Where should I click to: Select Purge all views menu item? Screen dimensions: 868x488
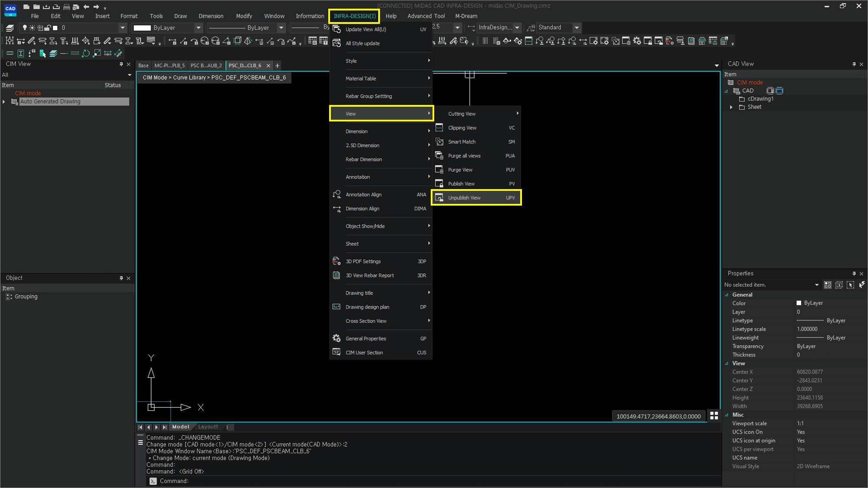tap(476, 156)
